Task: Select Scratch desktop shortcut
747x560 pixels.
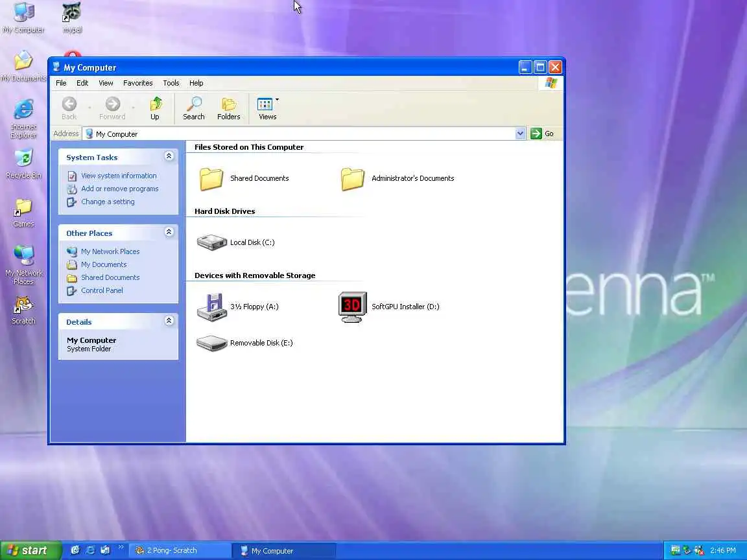Action: click(23, 310)
